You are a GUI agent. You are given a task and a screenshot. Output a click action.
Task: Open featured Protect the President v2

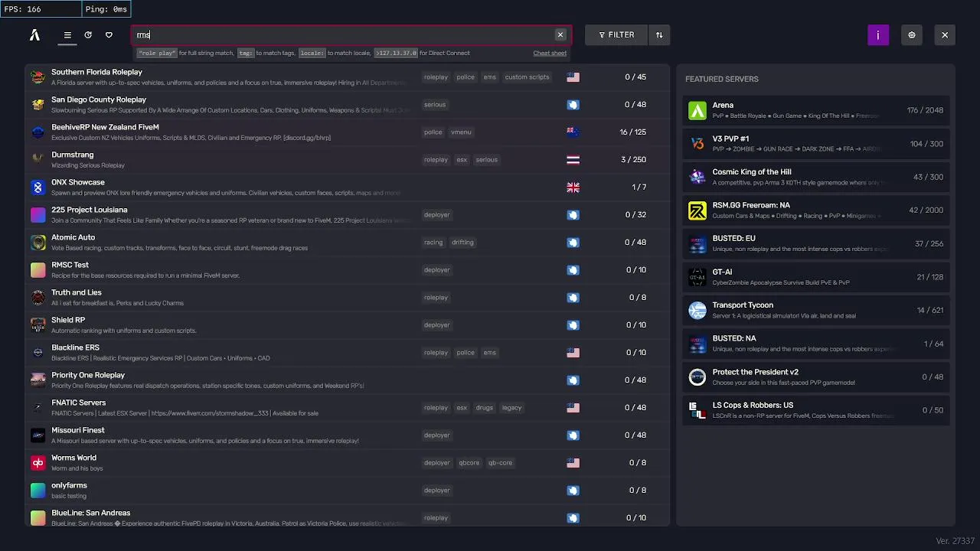tap(816, 377)
